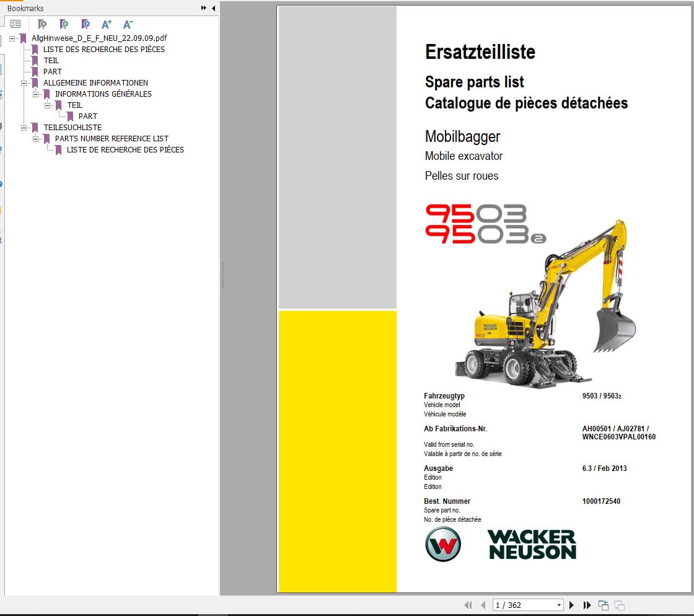Click the Catalogue de pièces détachées heading
This screenshot has height=616, width=694.
tap(526, 103)
